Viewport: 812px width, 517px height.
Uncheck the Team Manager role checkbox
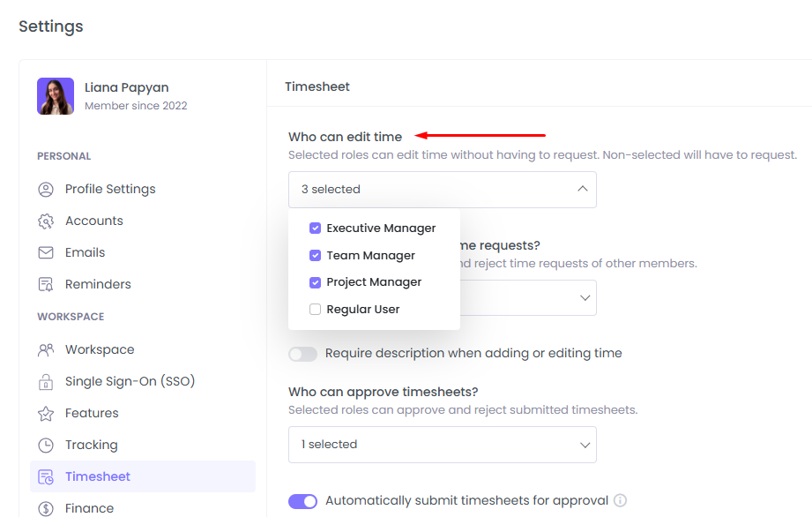pos(315,256)
